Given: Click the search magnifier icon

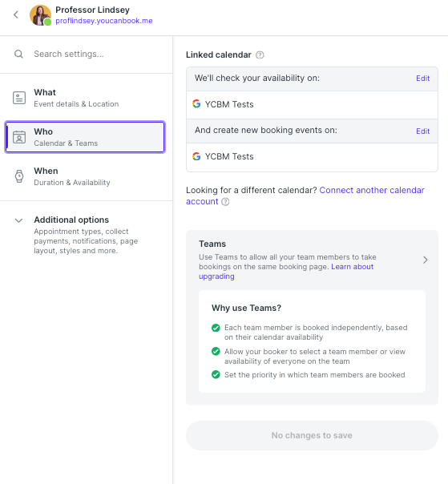Looking at the screenshot, I should (19, 54).
